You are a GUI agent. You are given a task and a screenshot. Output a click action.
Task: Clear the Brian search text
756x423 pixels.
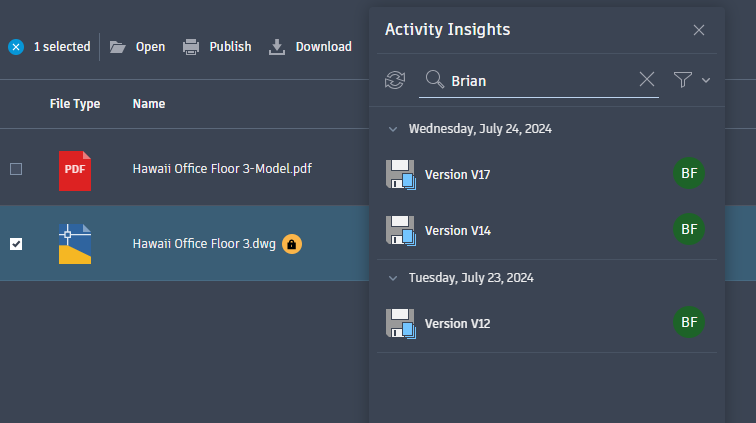point(647,80)
